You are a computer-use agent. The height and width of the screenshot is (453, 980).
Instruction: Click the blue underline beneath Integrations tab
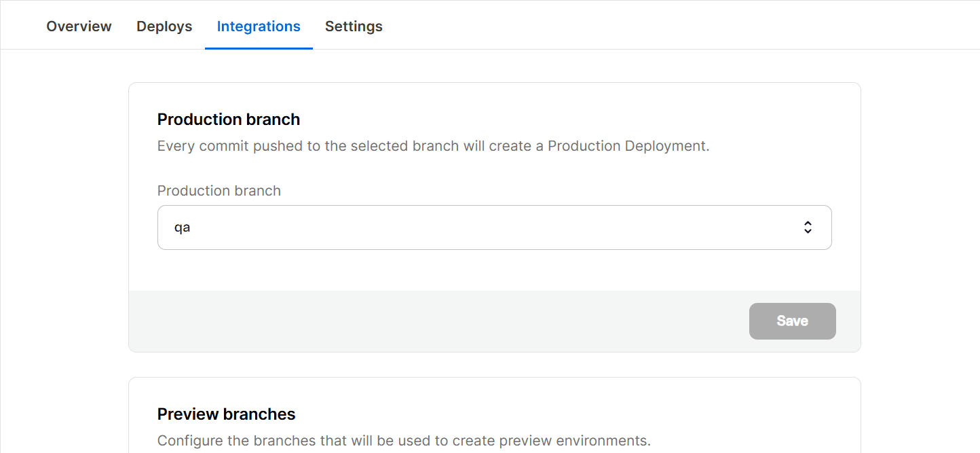259,48
